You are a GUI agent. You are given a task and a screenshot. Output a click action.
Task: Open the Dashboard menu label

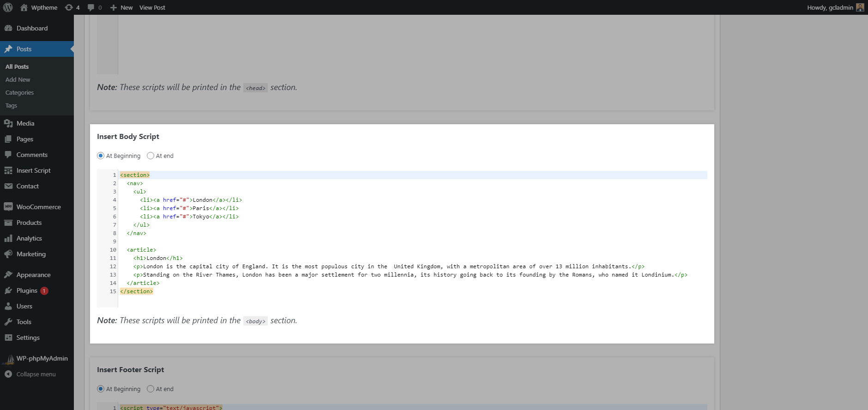(32, 28)
